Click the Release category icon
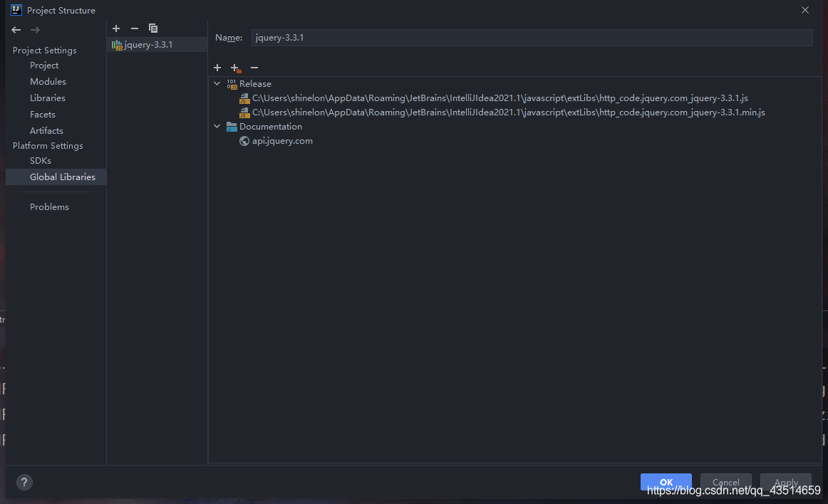Screen dimensions: 828x504 click(232, 84)
